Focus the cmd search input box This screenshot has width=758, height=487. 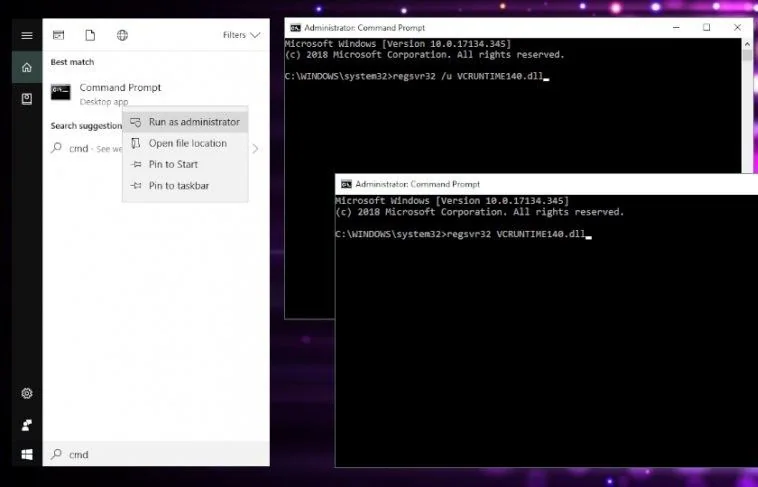click(x=156, y=455)
